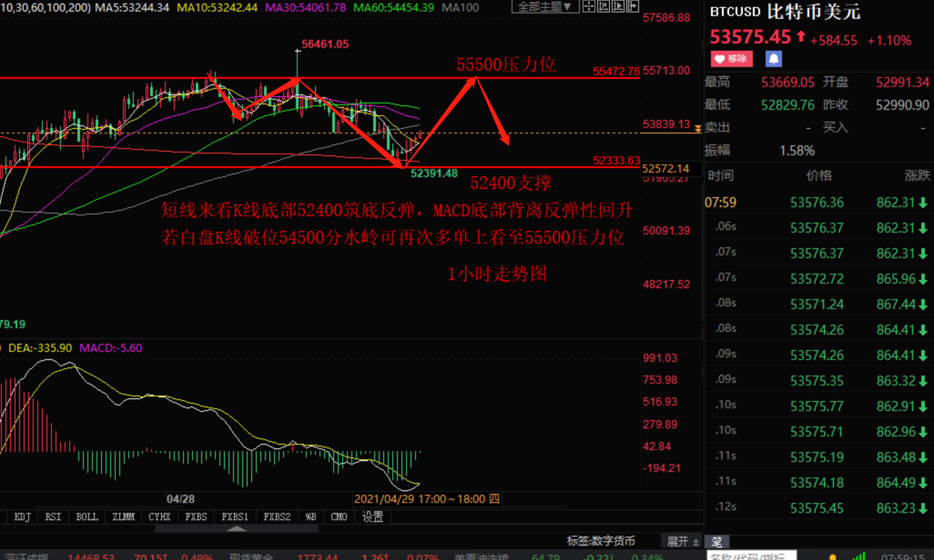934x560 pixels.
Task: Enable the CMO indicator
Action: point(339,517)
